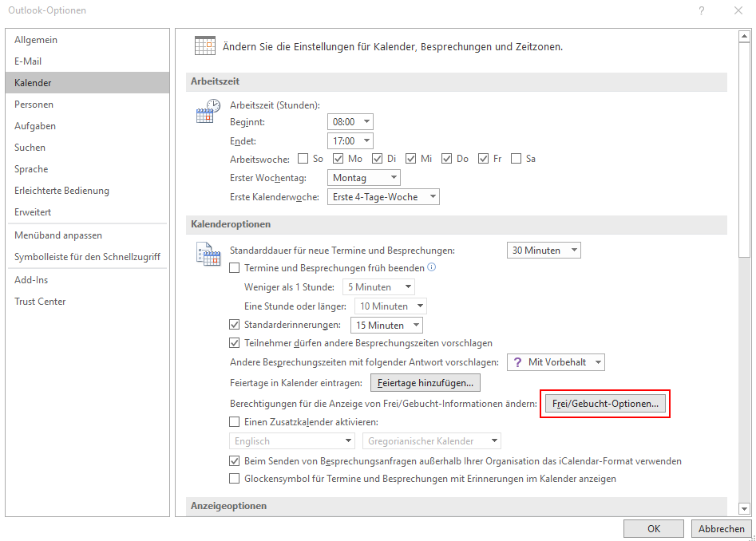Click the scrollbar down arrow
The image size is (756, 541).
tap(744, 508)
